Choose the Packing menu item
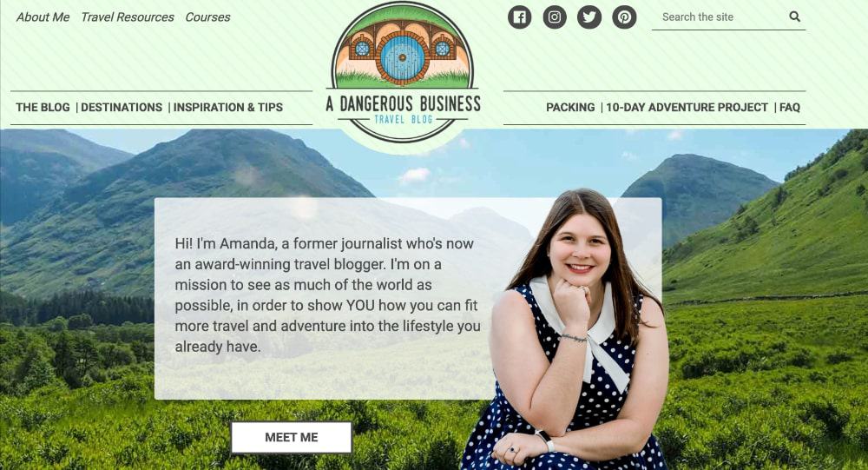Viewport: 868px width, 470px height. pyautogui.click(x=570, y=108)
